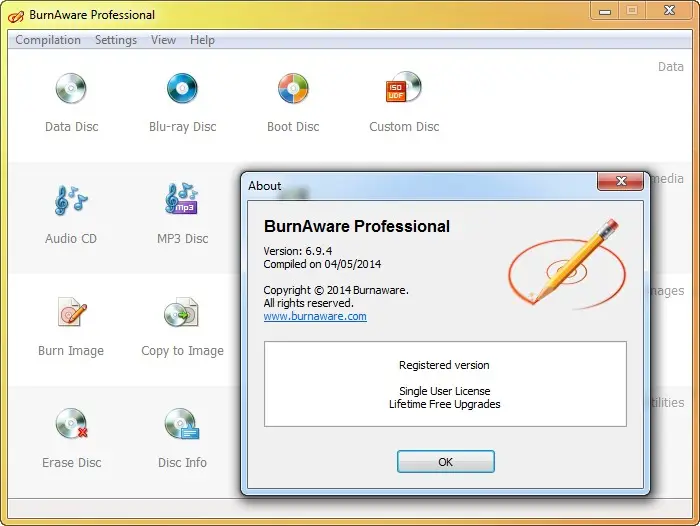The width and height of the screenshot is (700, 526).
Task: Click the Lifetime Free Upgrades text
Action: (x=445, y=404)
